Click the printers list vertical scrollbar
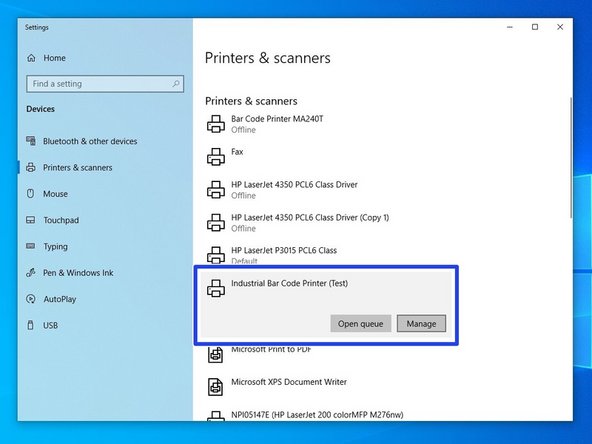Image resolution: width=592 pixels, height=444 pixels. (571, 157)
